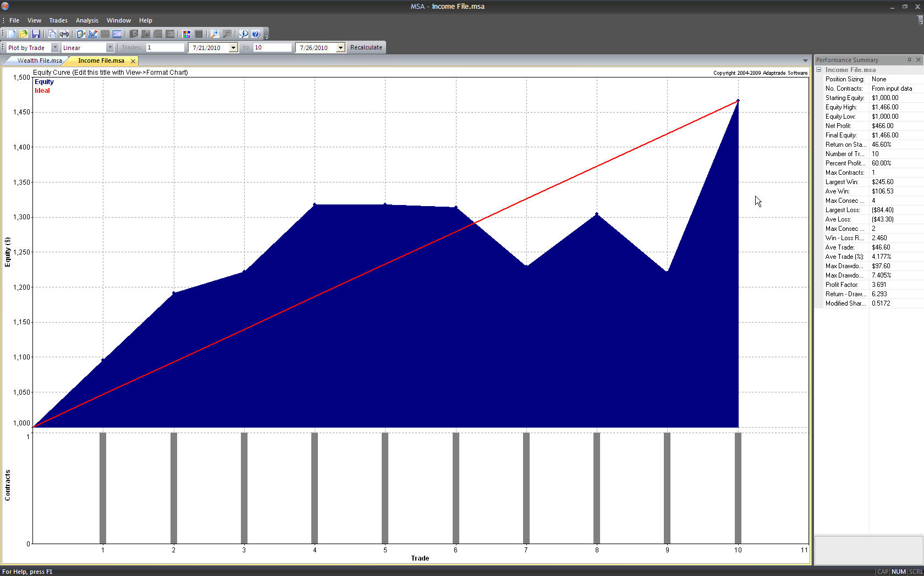Click the grayed-out filmstrip icon
This screenshot has width=924, height=576.
coord(170,34)
